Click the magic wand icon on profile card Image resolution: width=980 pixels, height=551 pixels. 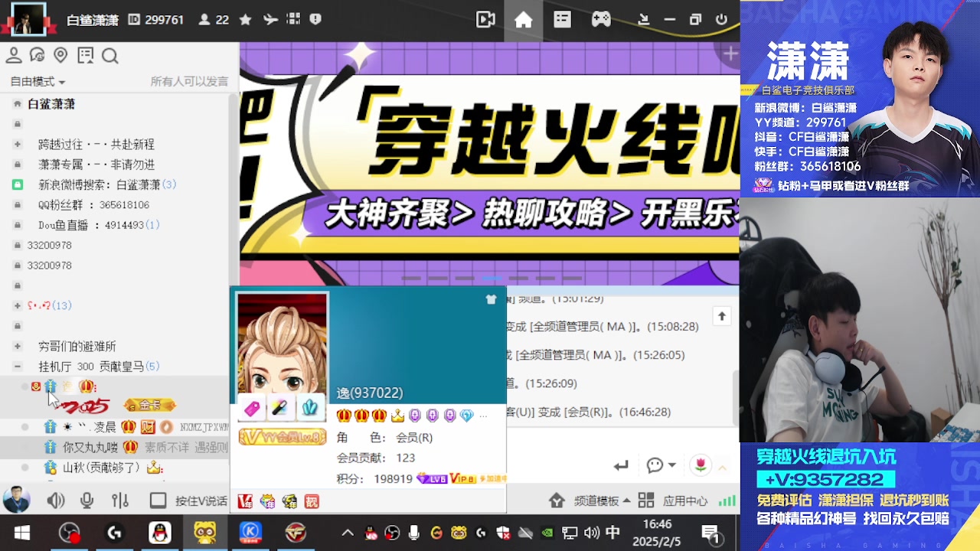[x=279, y=409]
